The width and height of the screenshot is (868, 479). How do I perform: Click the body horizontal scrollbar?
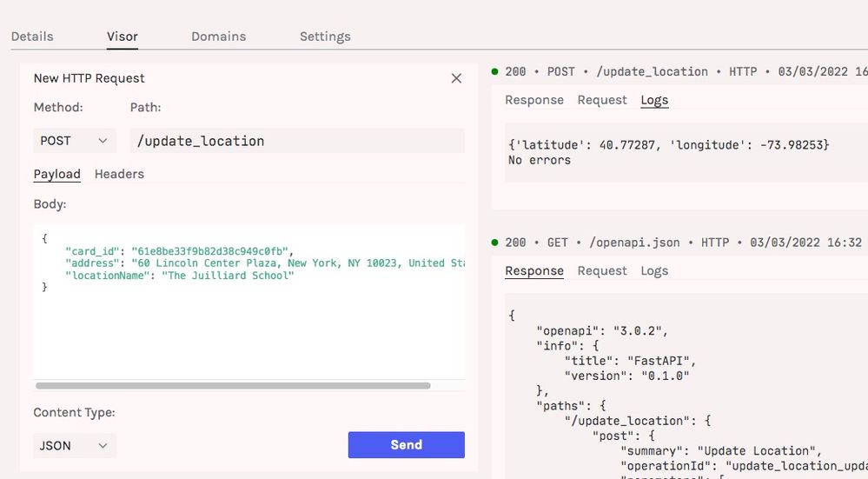tap(233, 385)
